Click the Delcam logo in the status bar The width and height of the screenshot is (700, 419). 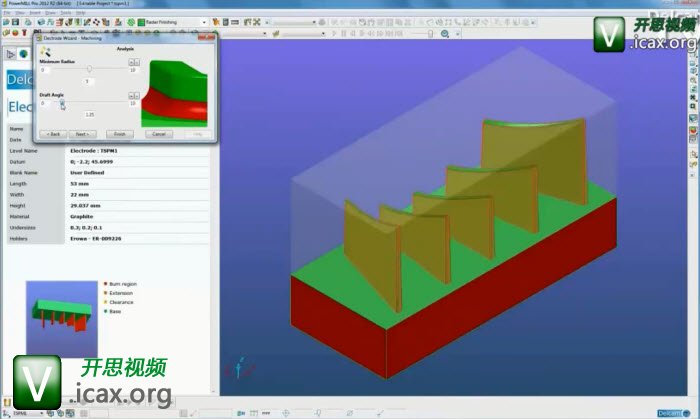pos(673,413)
